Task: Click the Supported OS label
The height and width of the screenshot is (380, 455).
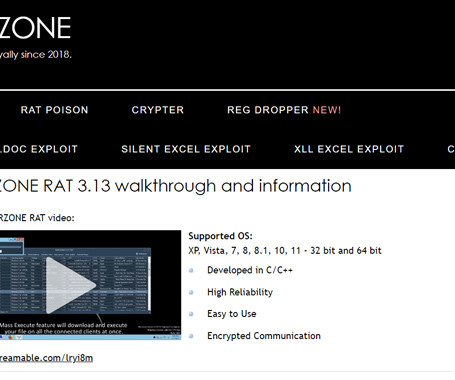Action: tap(220, 236)
